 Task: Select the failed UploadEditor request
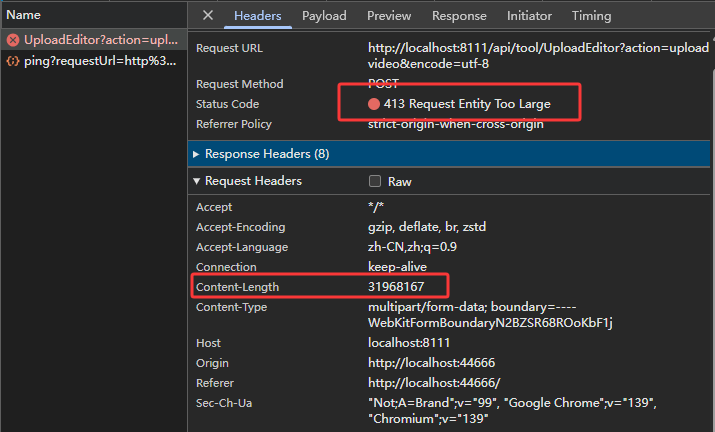click(100, 40)
